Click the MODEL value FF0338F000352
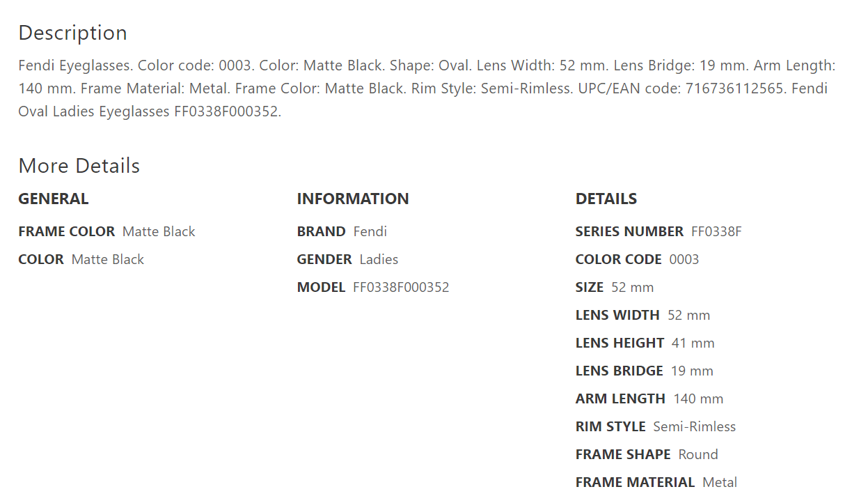868x503 pixels. (x=401, y=287)
